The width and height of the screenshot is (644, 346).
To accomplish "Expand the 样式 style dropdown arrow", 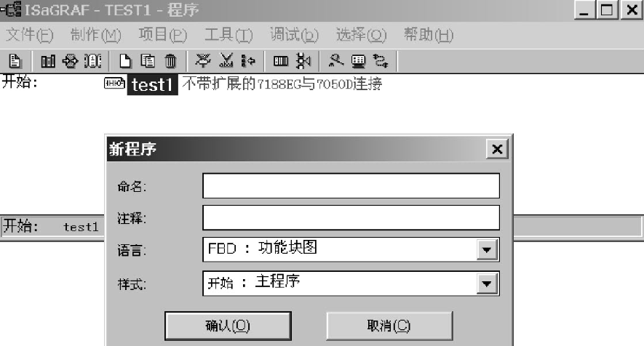I will (487, 283).
